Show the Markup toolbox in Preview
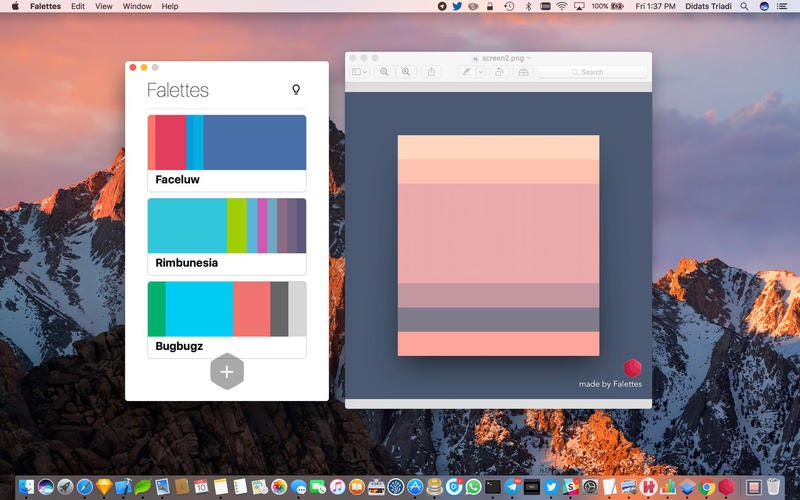800x500 pixels. coord(523,72)
